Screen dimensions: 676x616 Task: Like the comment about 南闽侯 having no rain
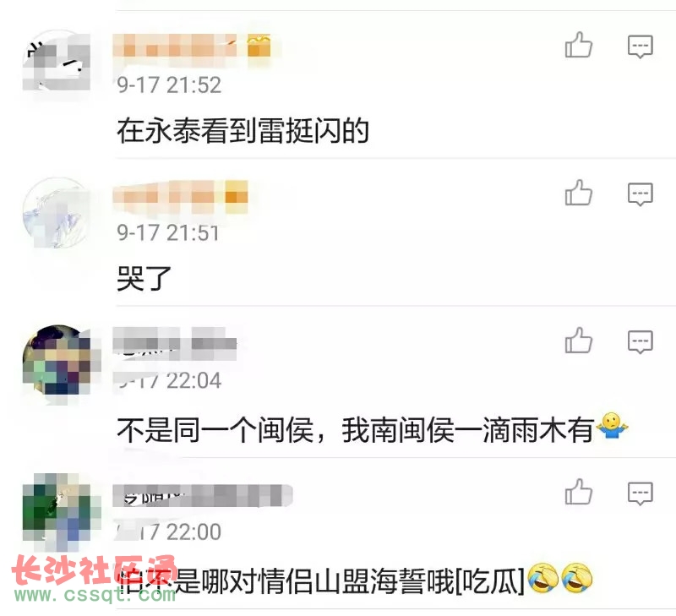coord(579,341)
